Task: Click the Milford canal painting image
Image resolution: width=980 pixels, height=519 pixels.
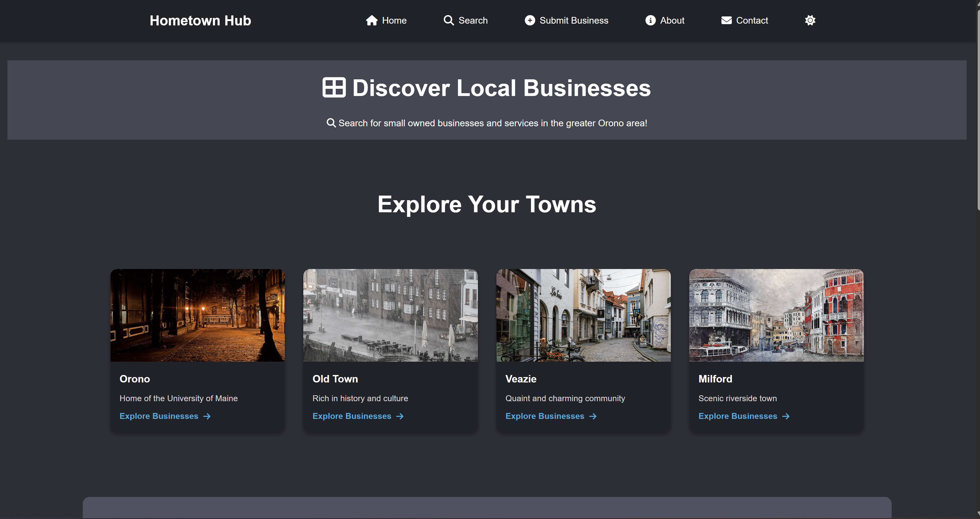Action: tap(776, 315)
